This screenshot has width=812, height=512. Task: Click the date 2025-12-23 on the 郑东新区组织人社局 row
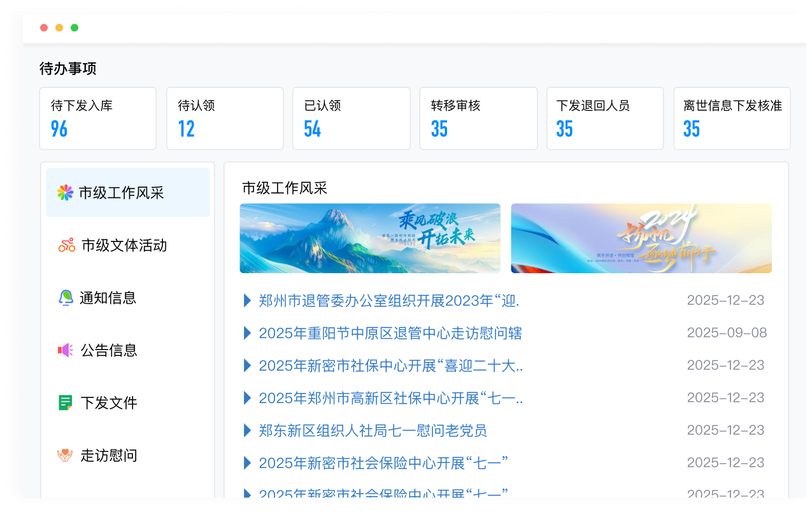pos(725,430)
